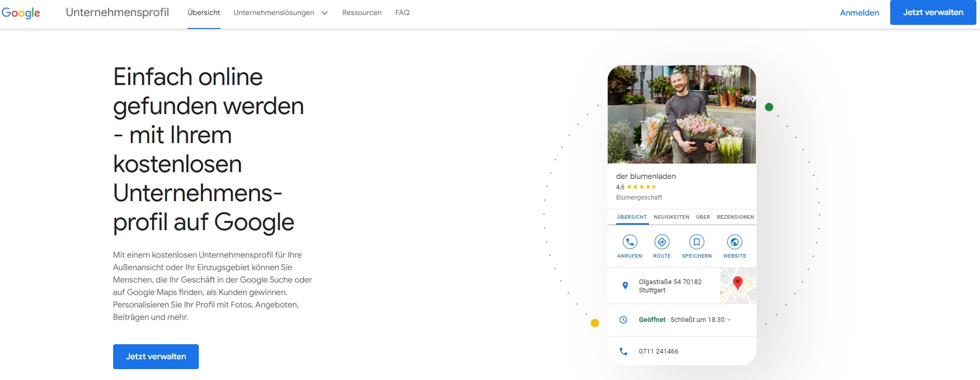Click the Google logo
Image resolution: width=980 pixels, height=380 pixels.
[21, 13]
